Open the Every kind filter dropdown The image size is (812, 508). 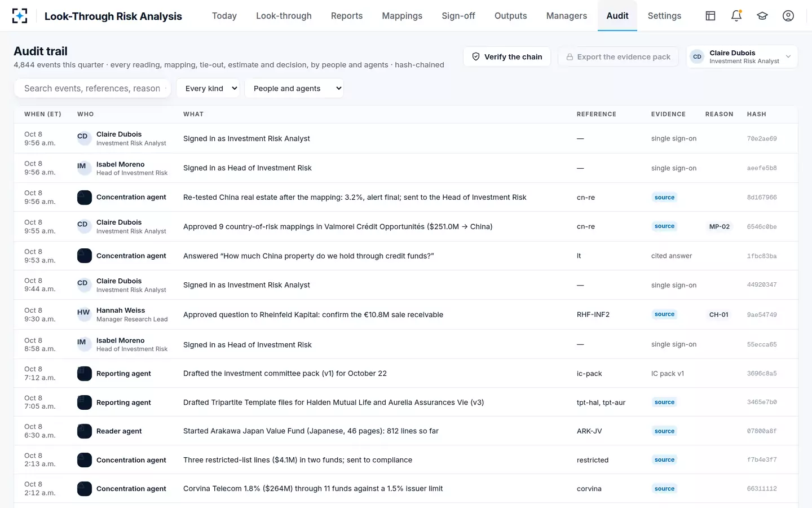click(208, 88)
